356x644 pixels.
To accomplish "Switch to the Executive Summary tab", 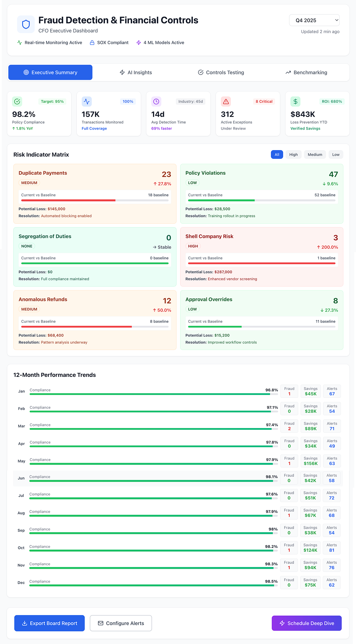I will pos(50,72).
